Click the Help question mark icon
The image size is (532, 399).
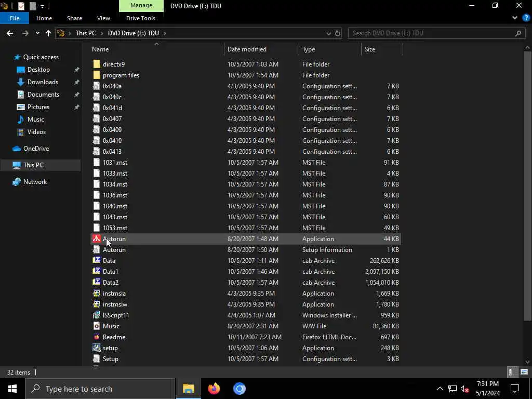526,18
